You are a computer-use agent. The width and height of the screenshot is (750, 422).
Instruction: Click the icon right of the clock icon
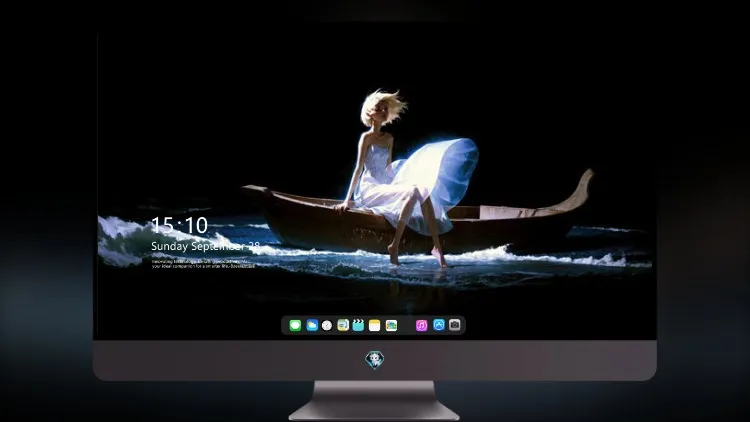click(343, 325)
